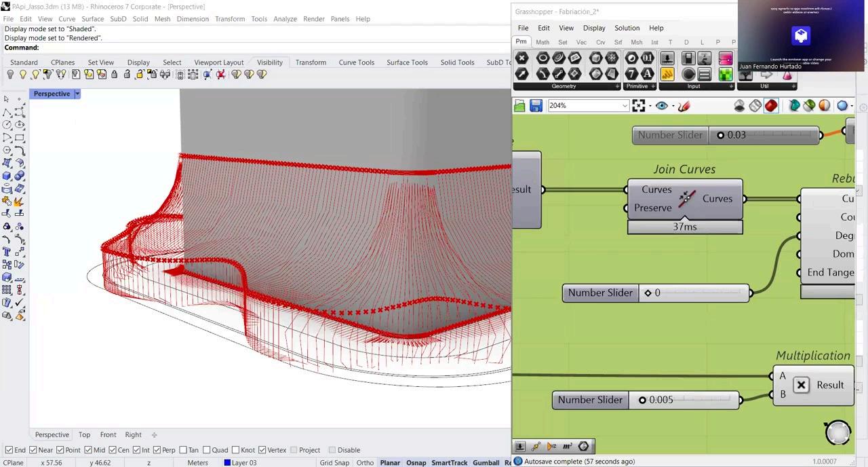Click the sketch pencil icon in canvas toolbar

(x=684, y=106)
